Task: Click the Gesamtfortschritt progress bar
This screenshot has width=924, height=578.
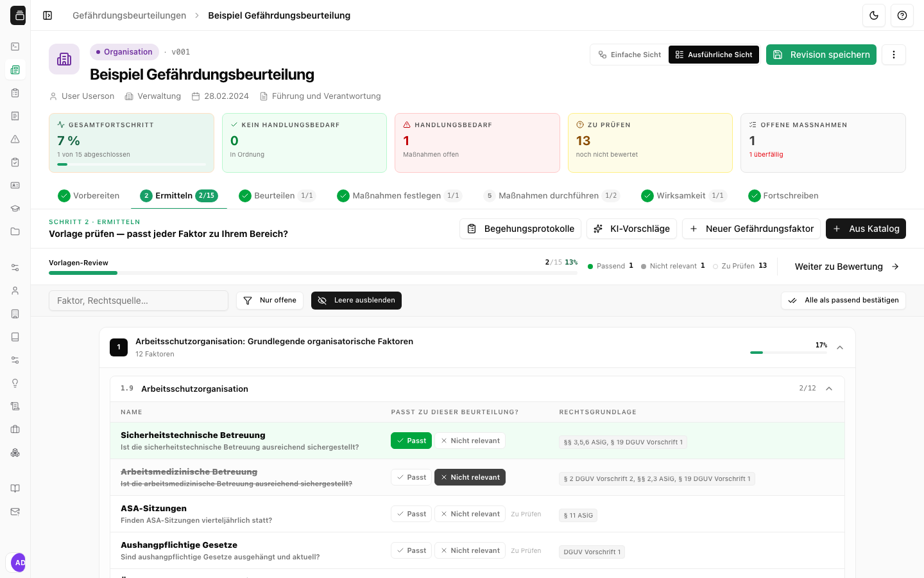Action: point(132,164)
